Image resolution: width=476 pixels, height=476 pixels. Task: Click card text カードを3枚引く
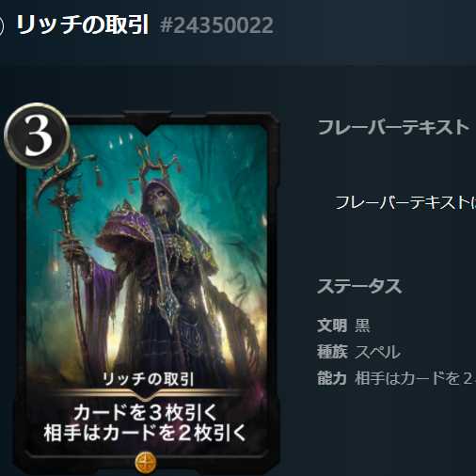pyautogui.click(x=146, y=413)
